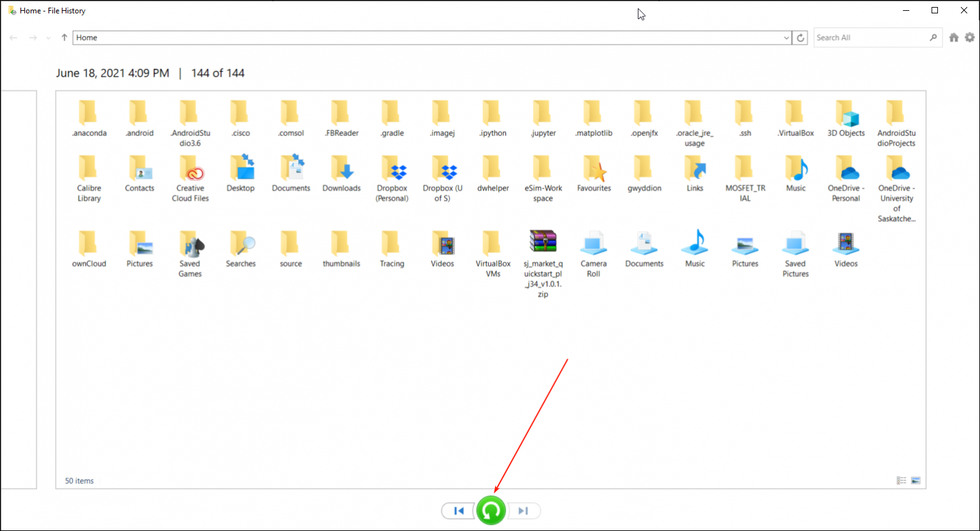Open the File History home icon
Viewport: 980px width, 531px height.
(954, 38)
